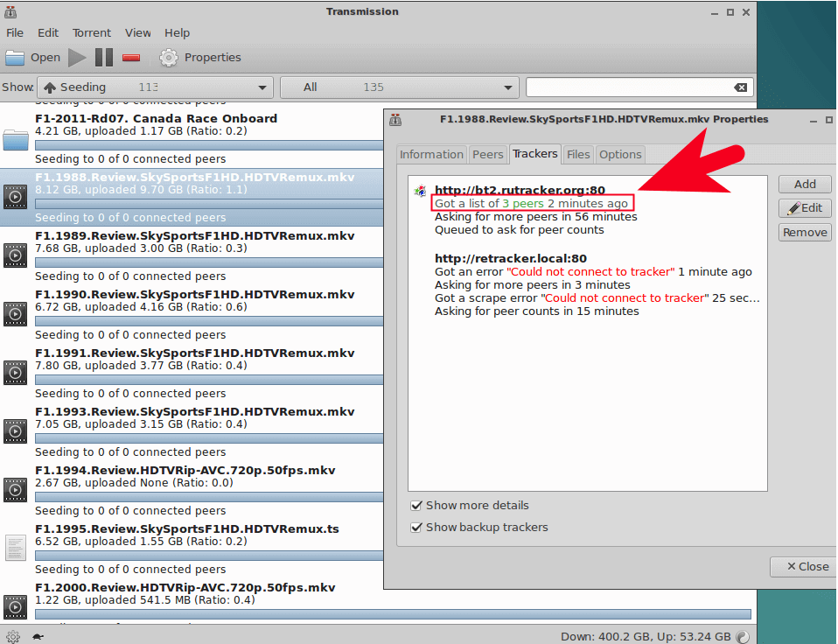Open the All trackers filter dropdown
The height and width of the screenshot is (644, 838).
pos(400,87)
